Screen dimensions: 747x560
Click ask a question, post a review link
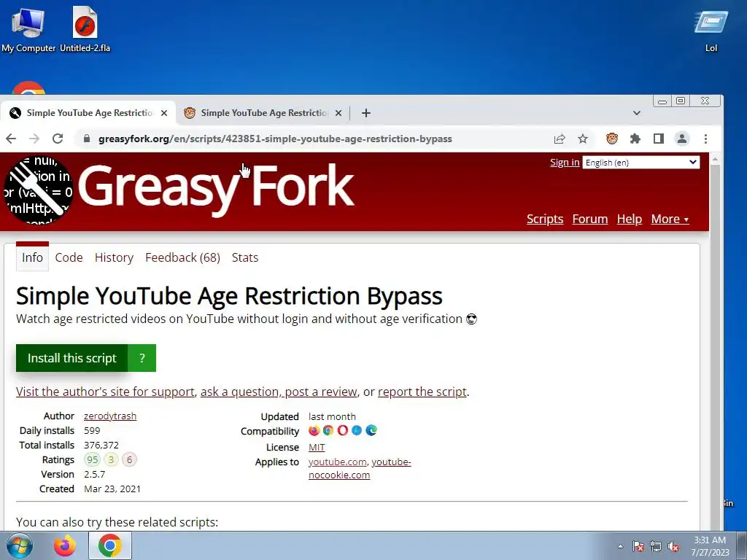(279, 392)
